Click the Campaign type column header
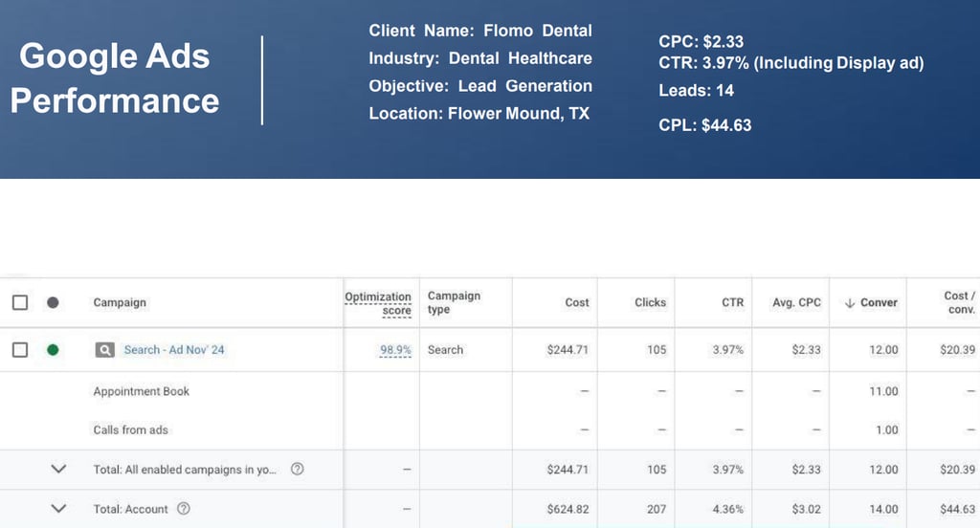This screenshot has height=528, width=980. pyautogui.click(x=454, y=302)
